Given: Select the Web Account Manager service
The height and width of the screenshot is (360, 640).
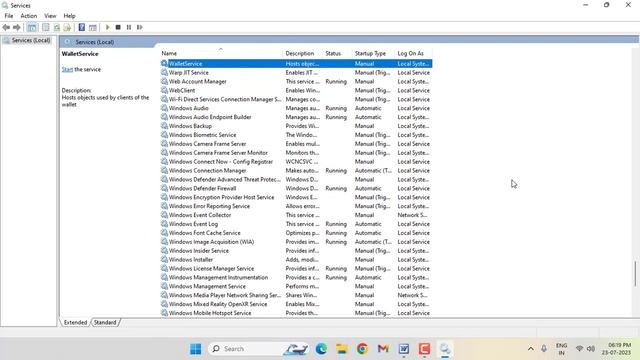Looking at the screenshot, I should click(296, 82).
